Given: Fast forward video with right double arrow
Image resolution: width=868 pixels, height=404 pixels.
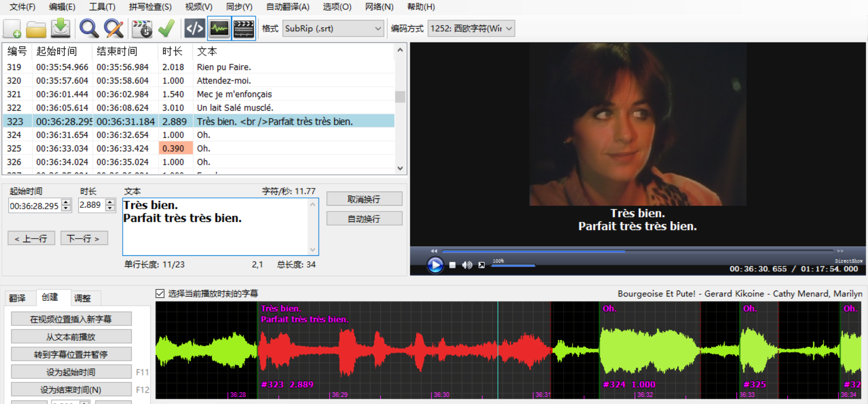Looking at the screenshot, I should point(840,251).
